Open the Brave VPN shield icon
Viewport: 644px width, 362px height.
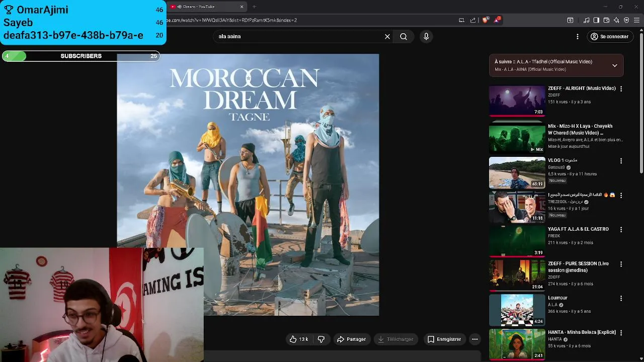626,20
